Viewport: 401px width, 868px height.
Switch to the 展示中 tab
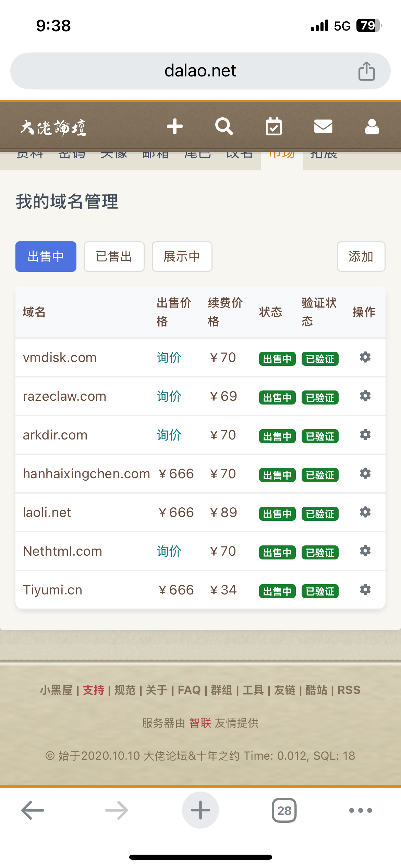[x=182, y=256]
